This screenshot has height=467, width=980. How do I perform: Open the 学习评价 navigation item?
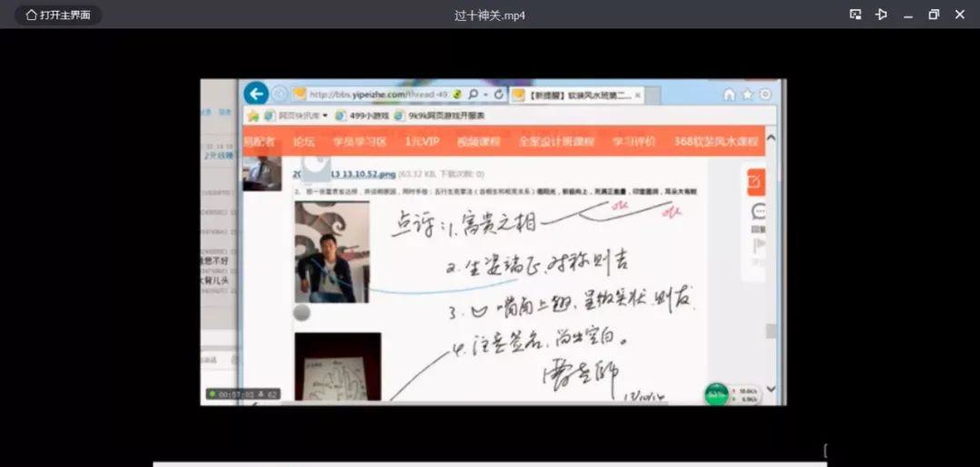[x=633, y=141]
